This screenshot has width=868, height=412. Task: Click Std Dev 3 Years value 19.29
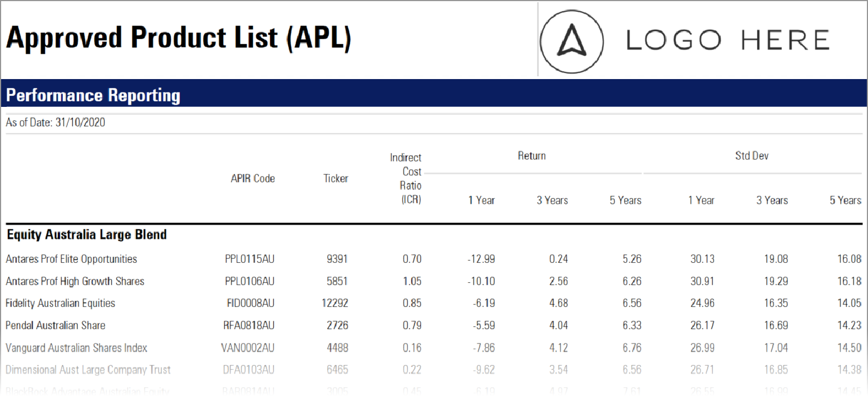(776, 281)
